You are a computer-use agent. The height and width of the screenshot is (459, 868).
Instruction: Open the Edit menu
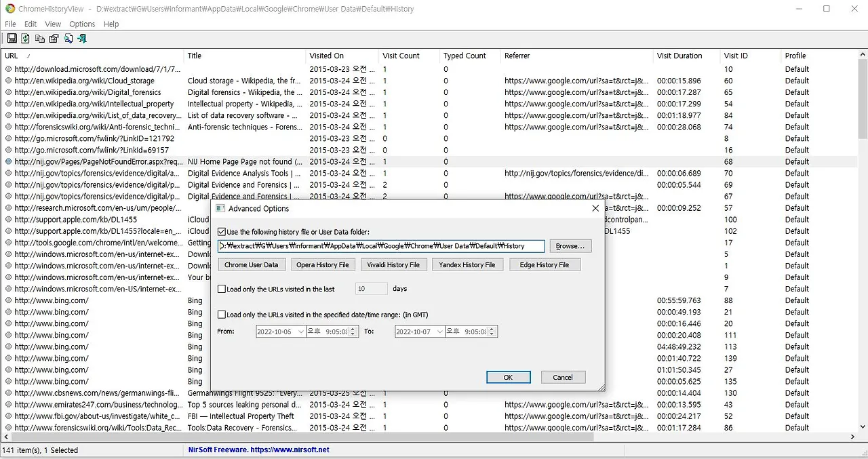tap(31, 24)
